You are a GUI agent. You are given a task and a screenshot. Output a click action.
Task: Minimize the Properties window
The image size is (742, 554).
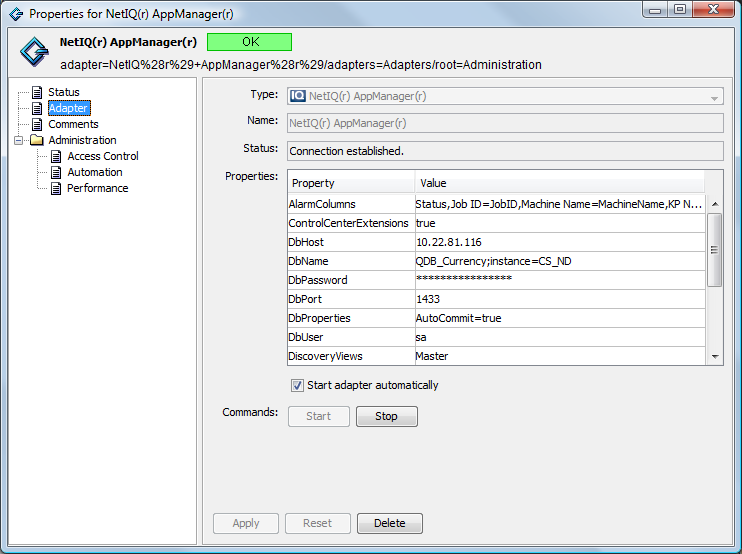[x=655, y=9]
